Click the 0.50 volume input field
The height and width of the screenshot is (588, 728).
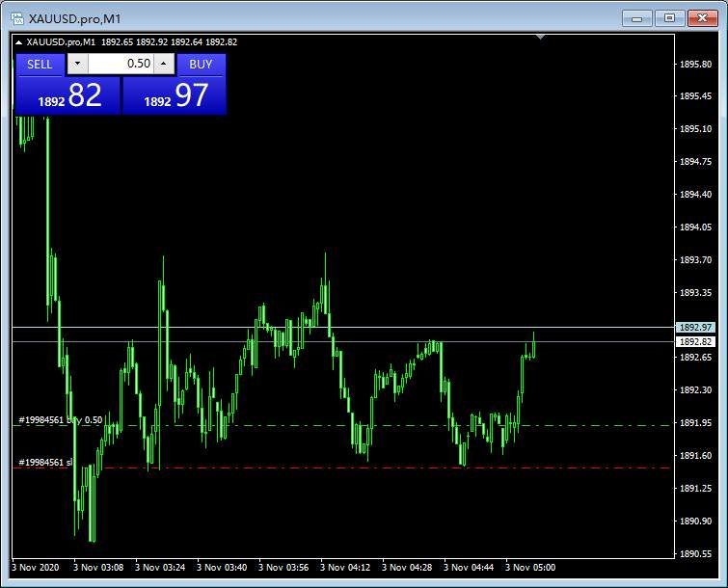pyautogui.click(x=121, y=64)
